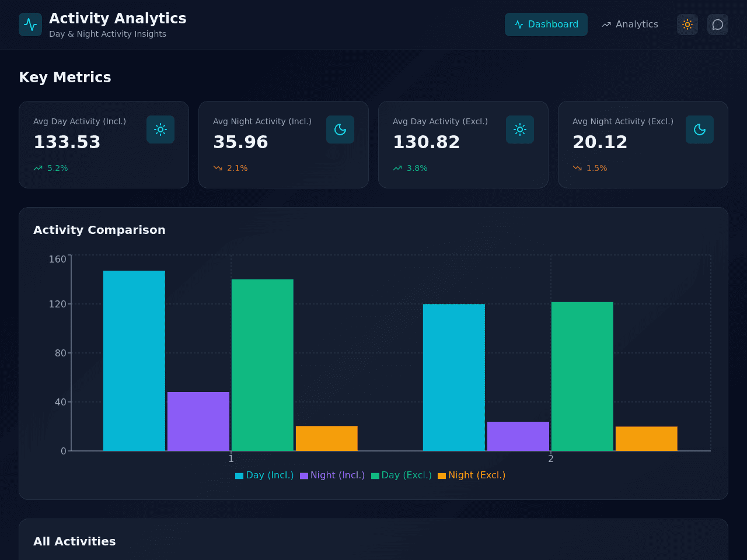This screenshot has height=560, width=747.
Task: Click the orange Night (Excl.) bar for group 1
Action: [x=327, y=439]
